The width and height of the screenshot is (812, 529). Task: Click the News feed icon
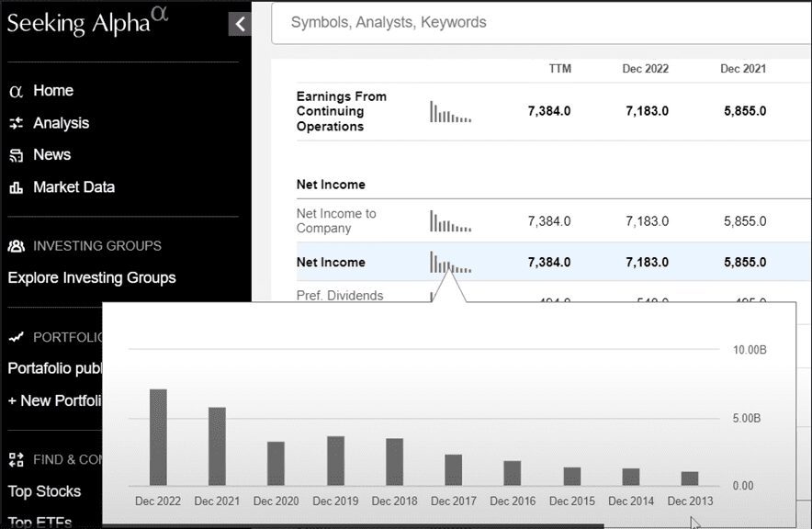(16, 155)
